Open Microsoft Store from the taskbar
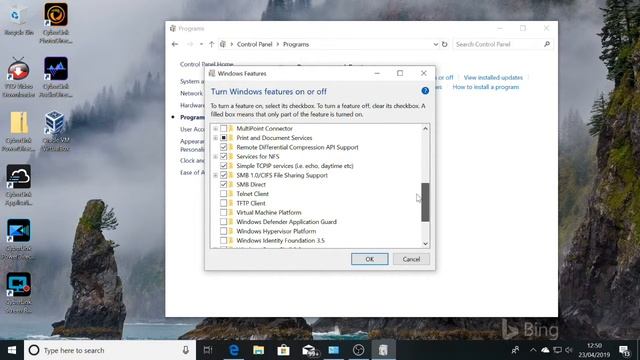The height and width of the screenshot is (360, 640). [283, 350]
